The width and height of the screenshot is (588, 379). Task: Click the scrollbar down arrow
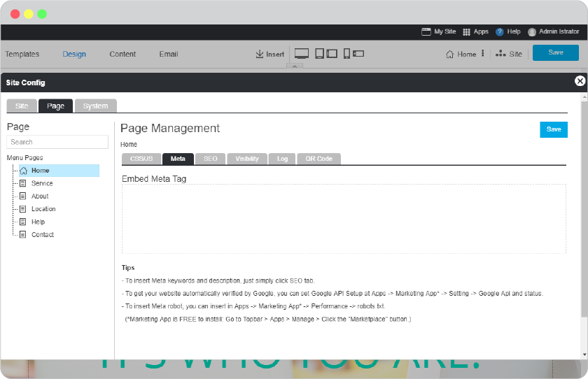pyautogui.click(x=584, y=355)
